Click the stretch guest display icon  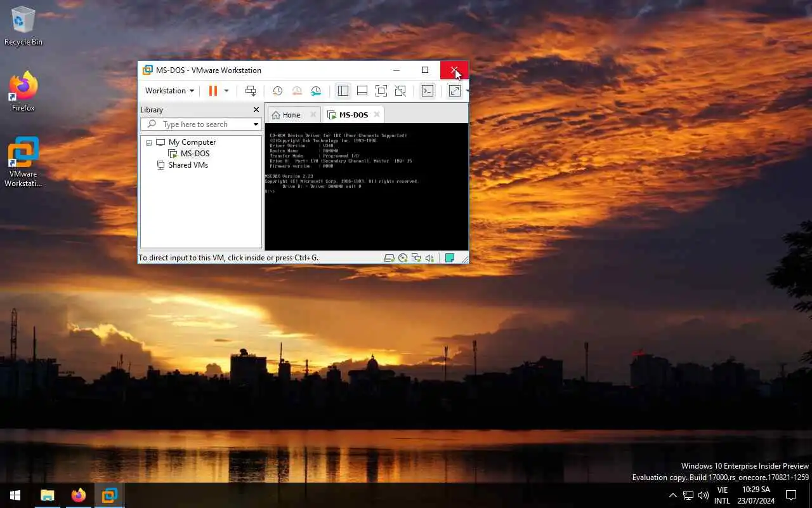[x=455, y=91]
